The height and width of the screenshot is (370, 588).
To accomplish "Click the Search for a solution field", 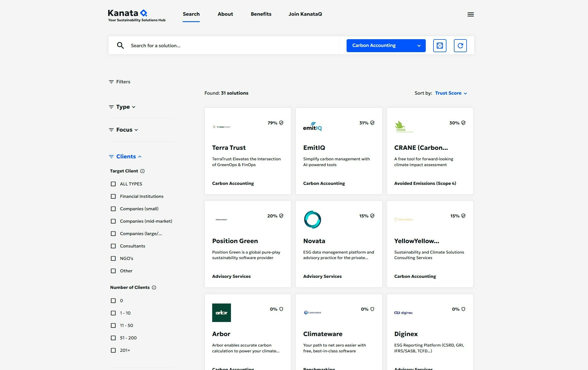I will pos(233,46).
